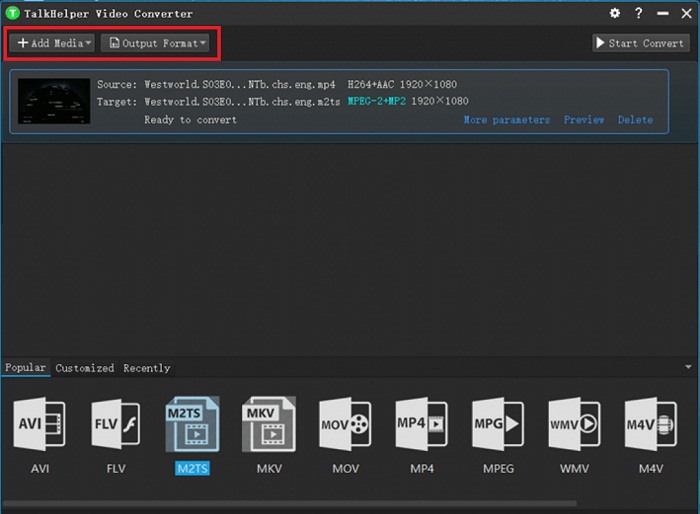
Task: Click the Preview link
Action: click(x=584, y=120)
